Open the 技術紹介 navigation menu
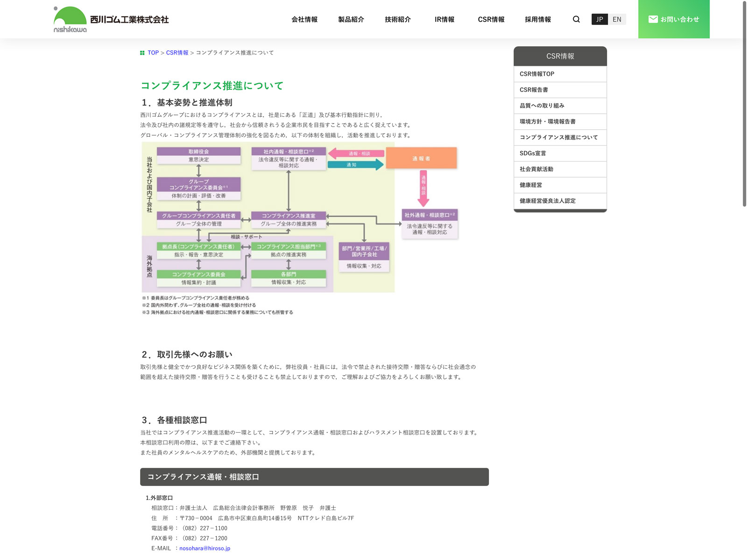Image resolution: width=747 pixels, height=560 pixels. point(398,19)
